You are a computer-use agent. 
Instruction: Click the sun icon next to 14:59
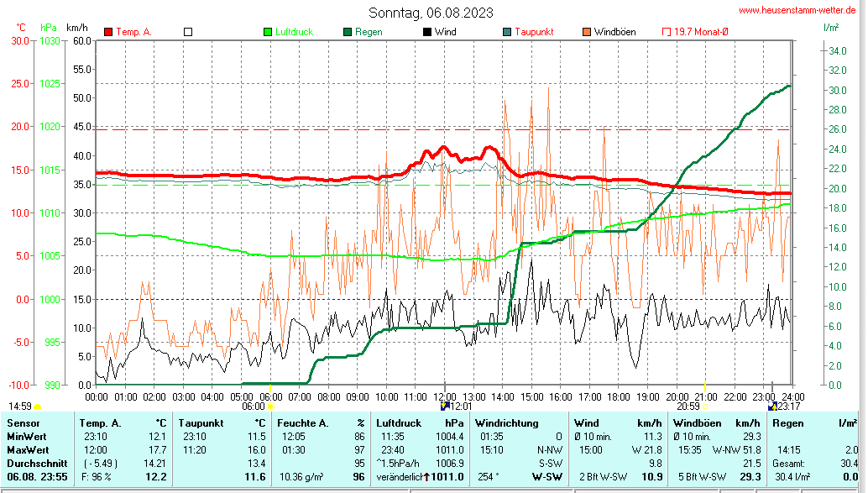pyautogui.click(x=37, y=406)
